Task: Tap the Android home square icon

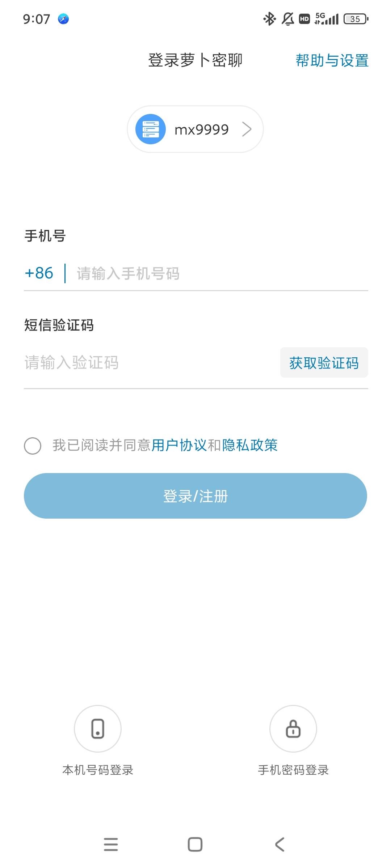Action: click(x=195, y=844)
